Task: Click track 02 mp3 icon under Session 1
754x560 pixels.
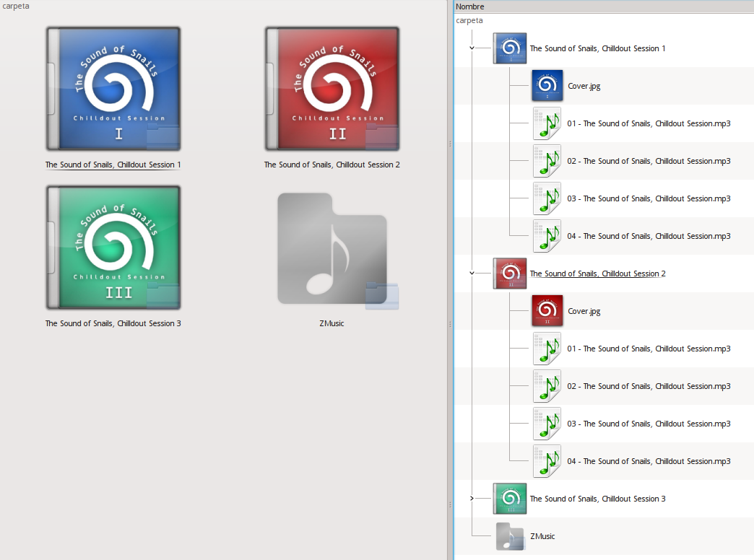Action: [x=547, y=161]
